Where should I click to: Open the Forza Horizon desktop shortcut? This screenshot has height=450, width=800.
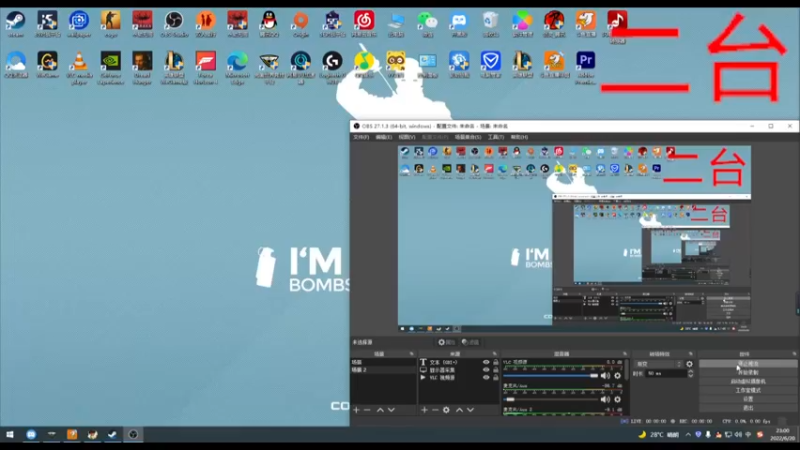[x=206, y=67]
